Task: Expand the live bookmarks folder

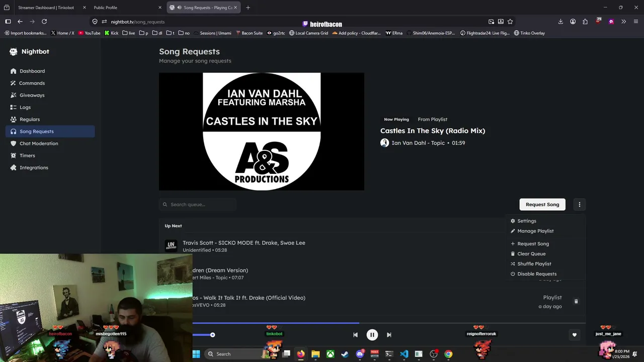Action: pyautogui.click(x=128, y=33)
